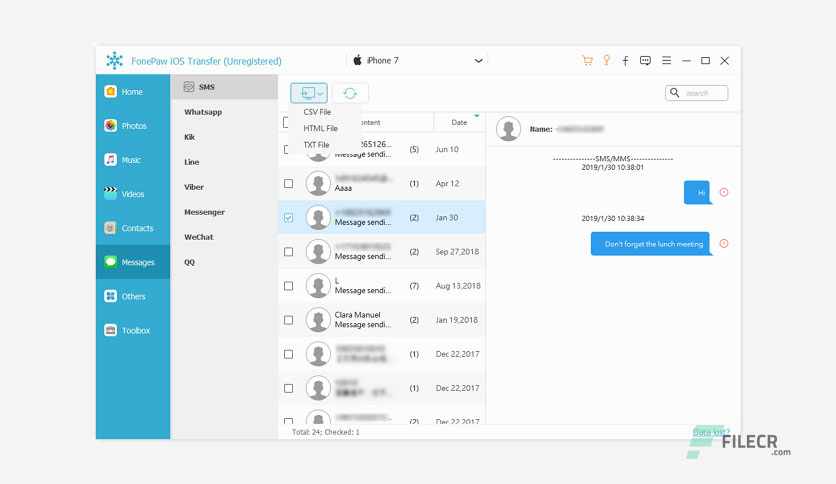This screenshot has width=836, height=484.
Task: Open the Music section
Action: [133, 160]
